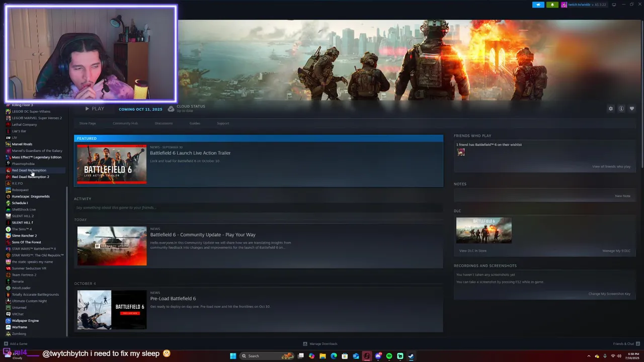Open Microsoft Edge from the taskbar
This screenshot has height=362, width=644.
[x=334, y=356]
